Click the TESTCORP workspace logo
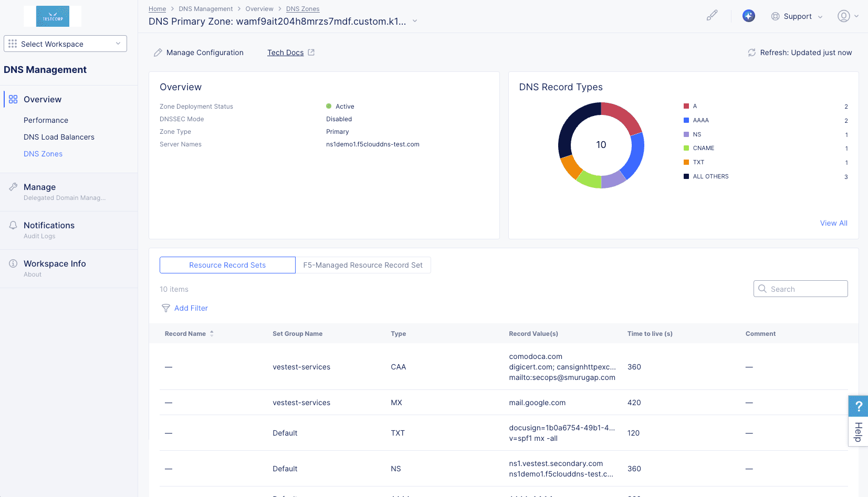This screenshot has width=868, height=497. (x=53, y=16)
